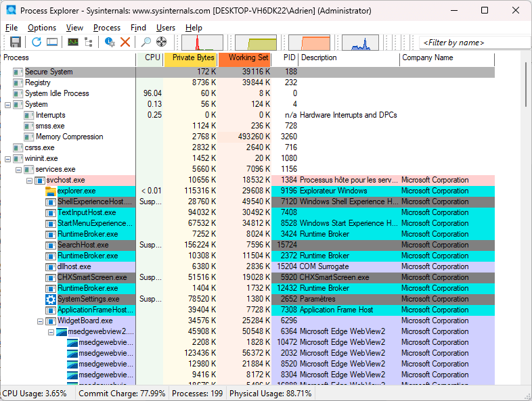Click the SystemSettings.exe gear icon

pyautogui.click(x=51, y=300)
